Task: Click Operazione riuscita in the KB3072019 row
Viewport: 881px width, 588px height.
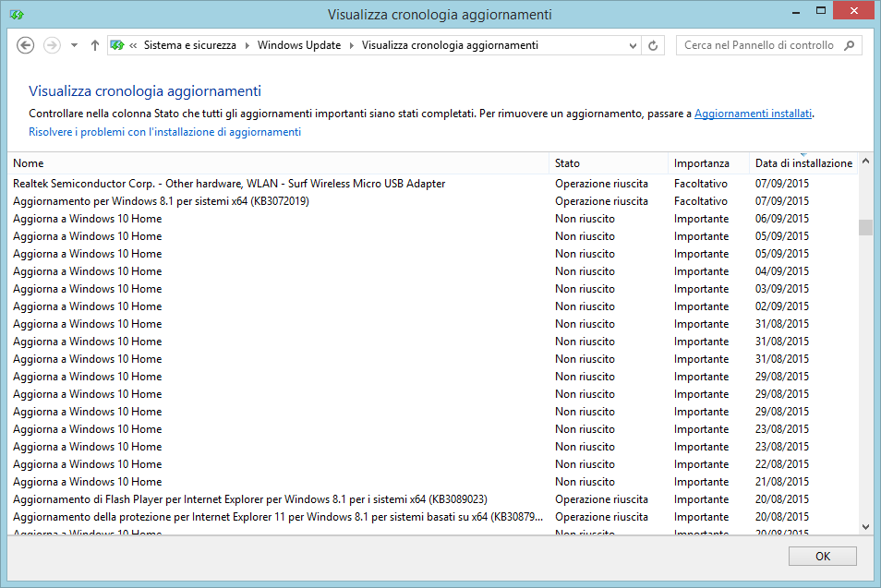Action: pyautogui.click(x=601, y=201)
